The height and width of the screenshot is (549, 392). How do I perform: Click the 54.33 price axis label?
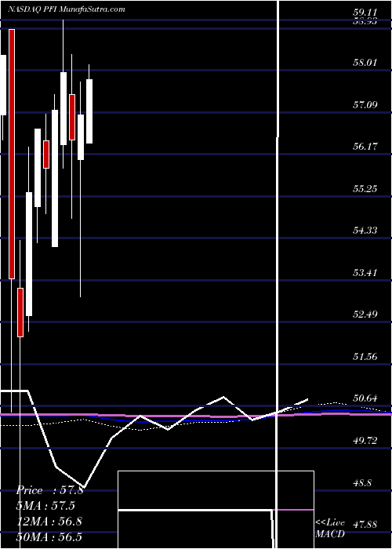pos(365,230)
